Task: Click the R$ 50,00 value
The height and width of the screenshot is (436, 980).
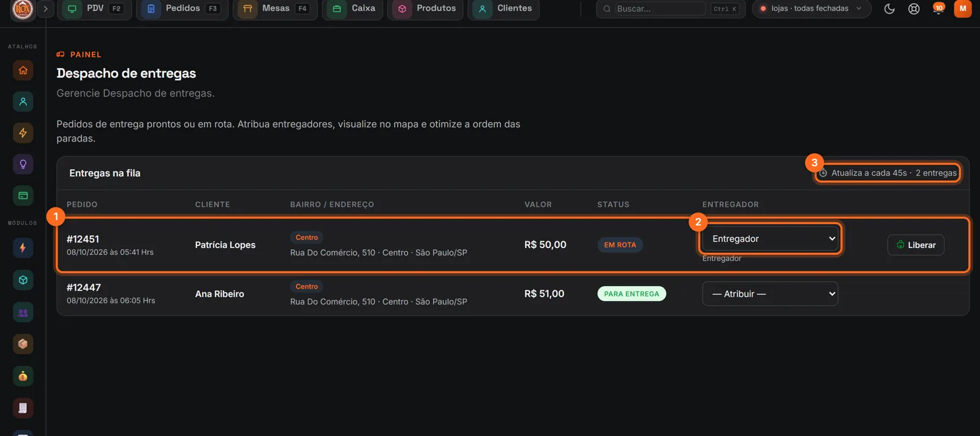Action: coord(545,245)
